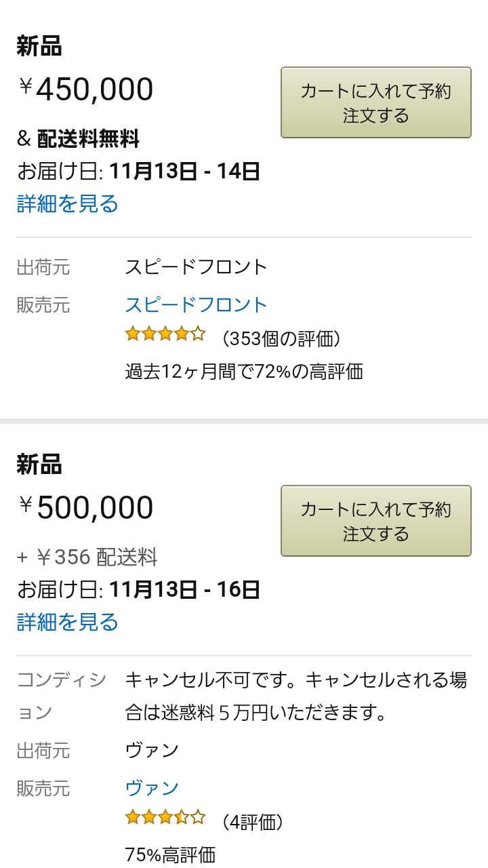488x868 pixels.
Task: Tap the 4評価 review count
Action: [x=252, y=823]
